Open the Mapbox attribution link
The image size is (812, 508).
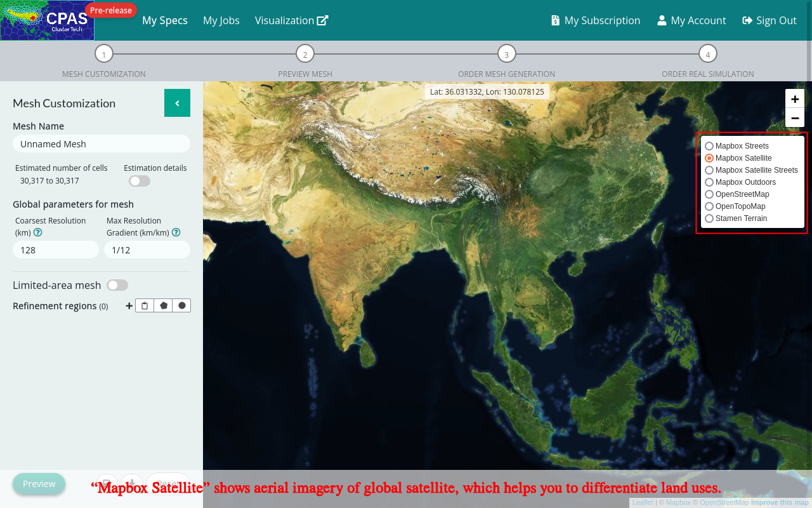tap(678, 502)
